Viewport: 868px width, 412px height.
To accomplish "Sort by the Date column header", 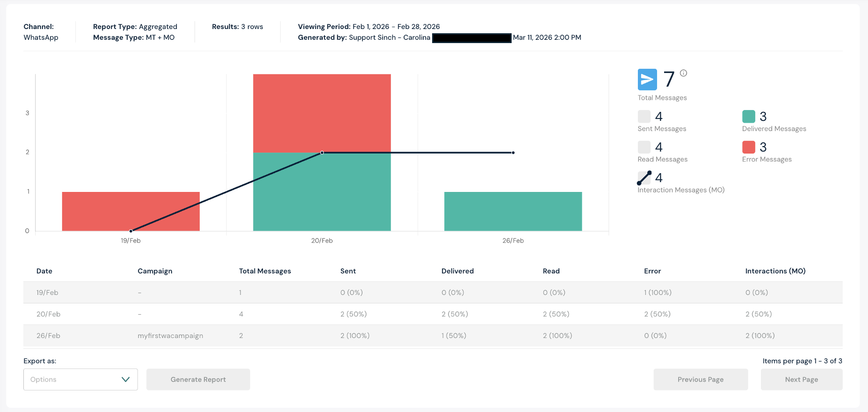I will [44, 271].
